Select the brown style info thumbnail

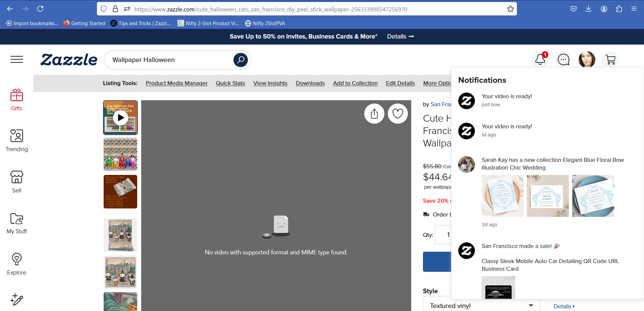[120, 192]
